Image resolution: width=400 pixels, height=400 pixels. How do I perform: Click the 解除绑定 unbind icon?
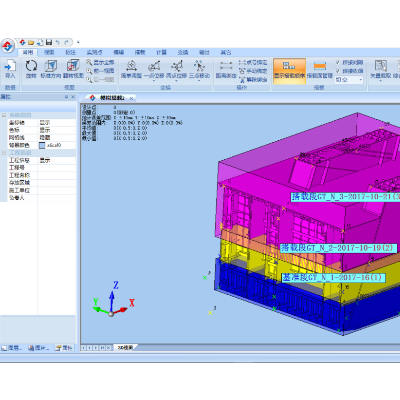(242, 80)
